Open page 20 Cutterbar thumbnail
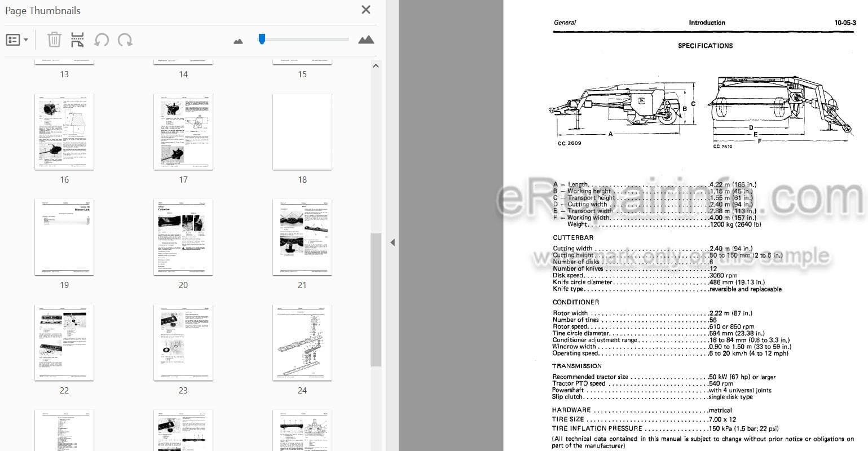The height and width of the screenshot is (451, 868). (x=183, y=237)
